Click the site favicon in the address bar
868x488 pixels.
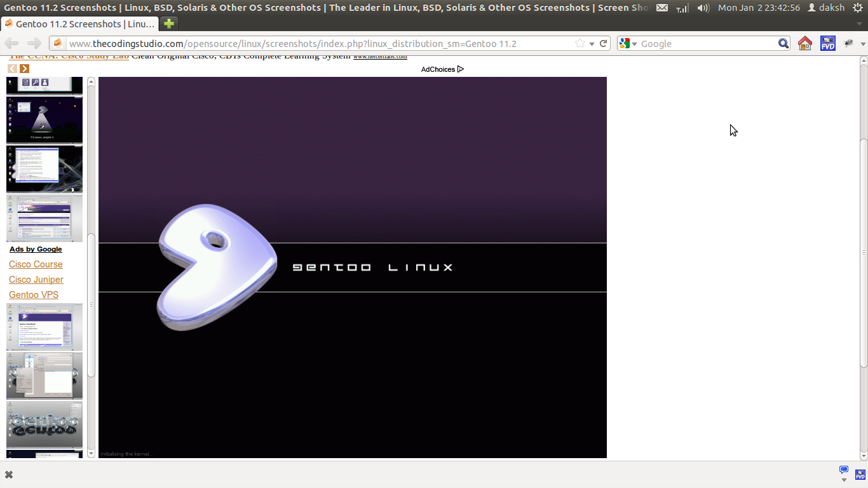tap(58, 43)
